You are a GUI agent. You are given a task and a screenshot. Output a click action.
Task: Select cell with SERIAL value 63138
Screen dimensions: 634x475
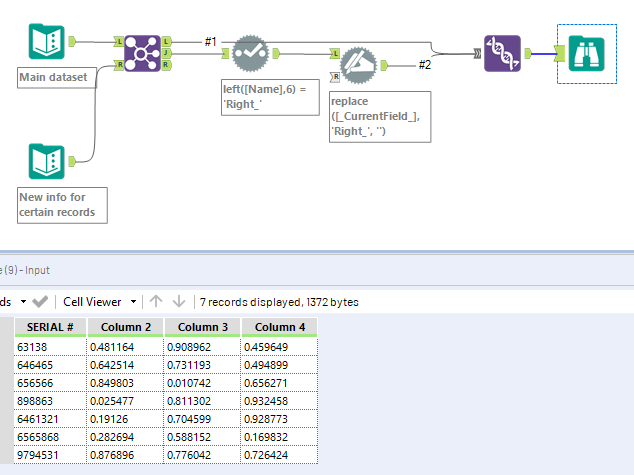click(x=48, y=347)
